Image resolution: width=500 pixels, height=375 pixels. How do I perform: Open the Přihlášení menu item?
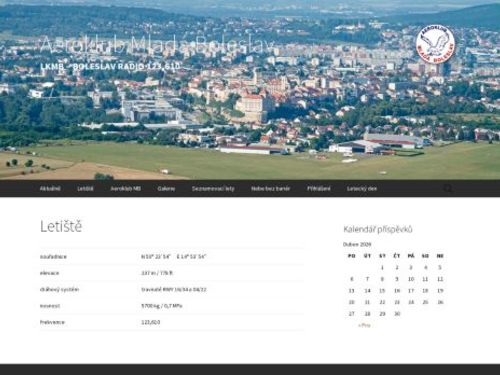coord(319,189)
